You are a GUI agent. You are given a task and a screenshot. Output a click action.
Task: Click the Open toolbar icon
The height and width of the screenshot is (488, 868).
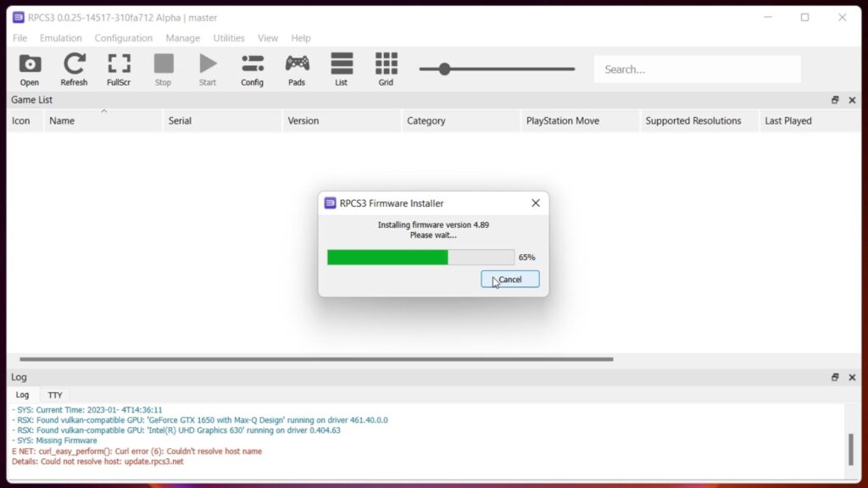click(30, 69)
